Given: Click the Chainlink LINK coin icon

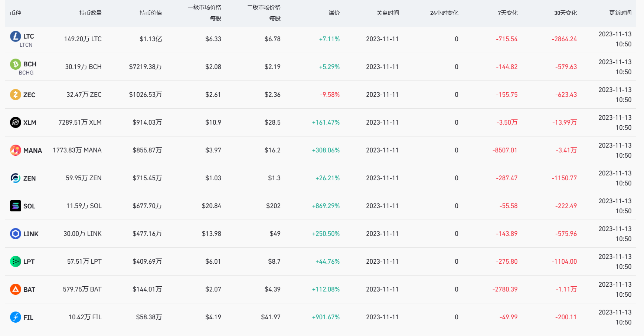Looking at the screenshot, I should click(x=15, y=234).
